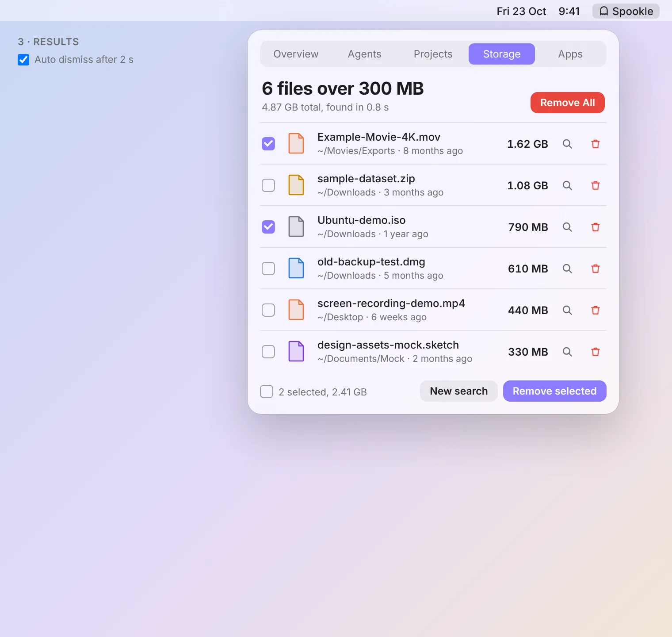Trash design-assets-mock.sketch using its bin icon
The height and width of the screenshot is (637, 672).
pos(596,352)
